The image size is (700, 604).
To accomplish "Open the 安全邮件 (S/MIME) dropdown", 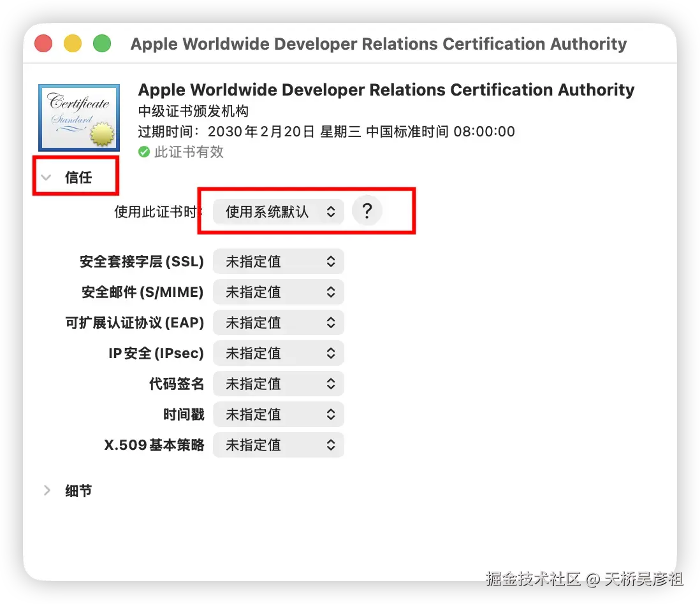I will pyautogui.click(x=278, y=292).
